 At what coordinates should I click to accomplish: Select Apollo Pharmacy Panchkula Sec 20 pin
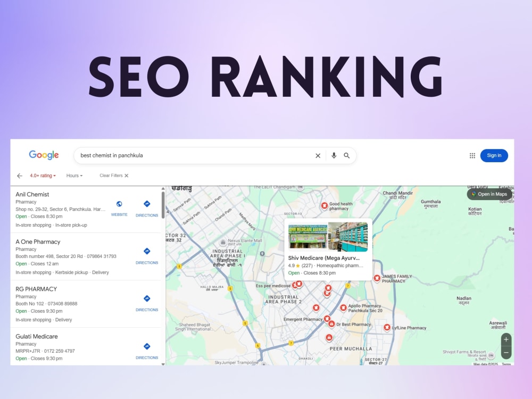click(343, 307)
